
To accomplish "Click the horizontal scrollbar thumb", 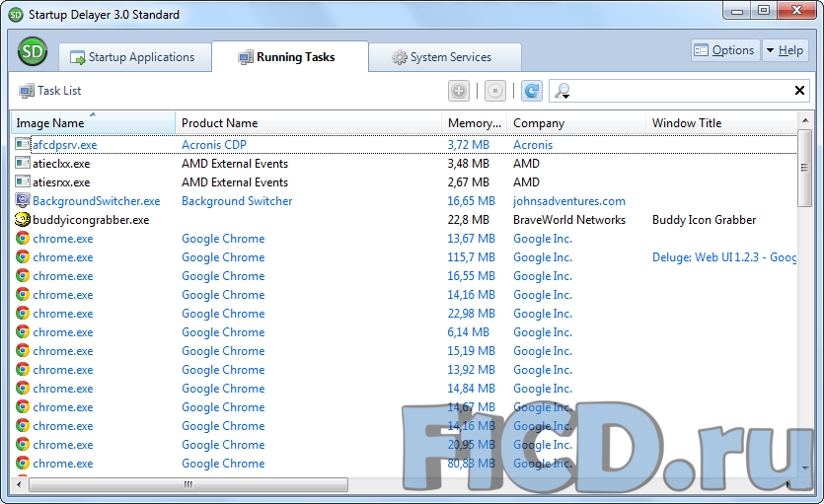I will pos(188,484).
